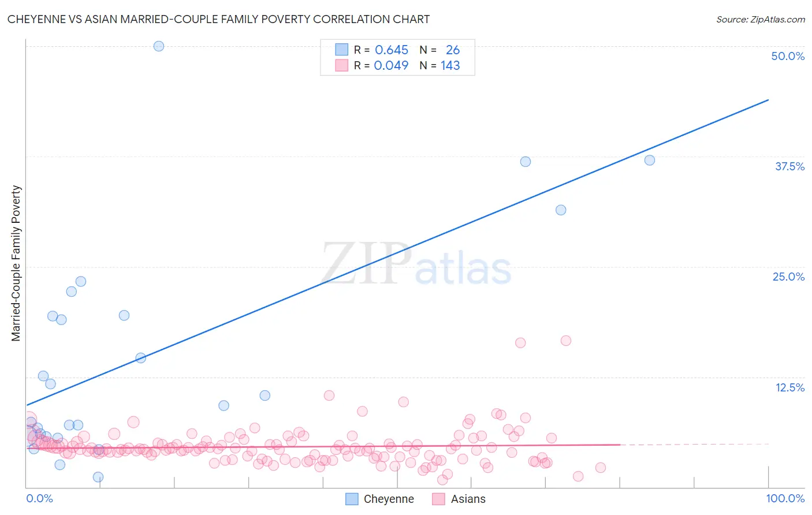
Task: Click the pink R = 0.049 stats swatch
Action: pos(342,65)
